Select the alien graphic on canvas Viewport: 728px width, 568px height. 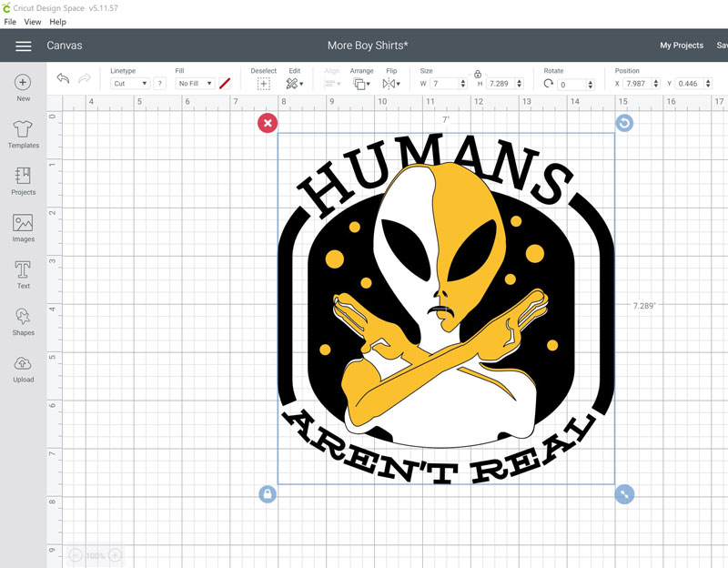coord(446,309)
